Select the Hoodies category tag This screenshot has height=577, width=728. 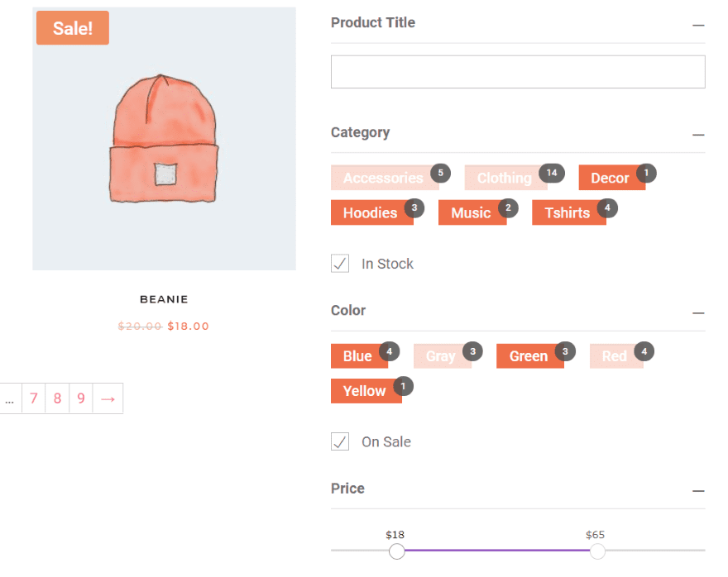click(370, 212)
